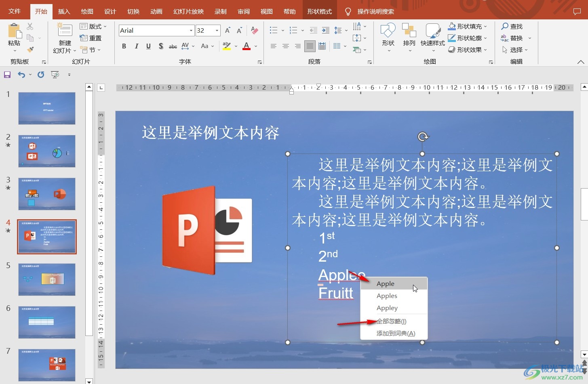The height and width of the screenshot is (384, 588).
Task: Toggle Underline formatting
Action: 148,46
